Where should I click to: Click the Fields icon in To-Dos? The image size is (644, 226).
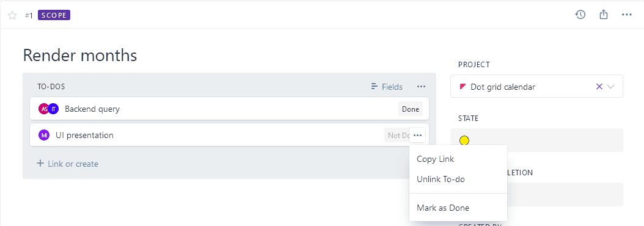(x=387, y=87)
